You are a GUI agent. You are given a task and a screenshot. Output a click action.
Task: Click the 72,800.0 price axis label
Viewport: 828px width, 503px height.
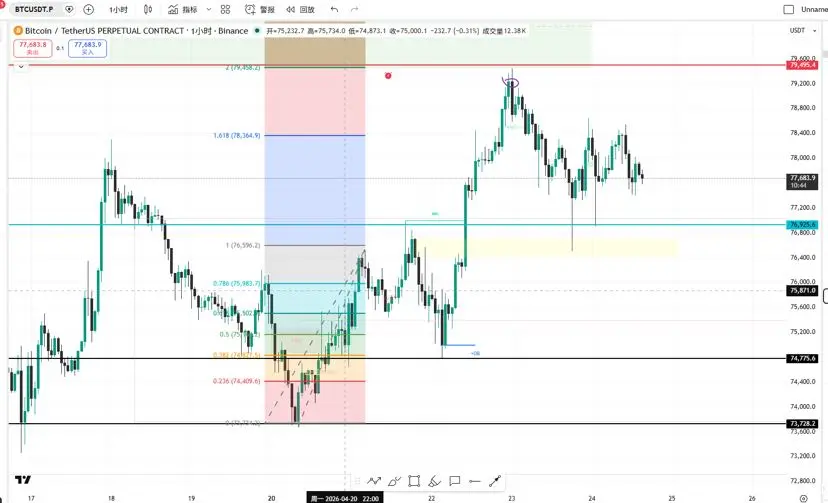tap(803, 481)
